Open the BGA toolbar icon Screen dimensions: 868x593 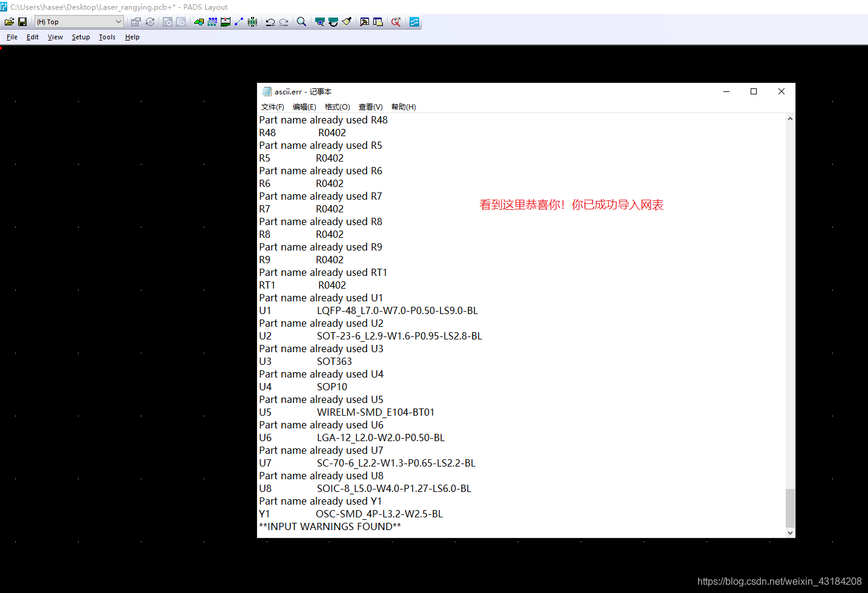tap(252, 22)
